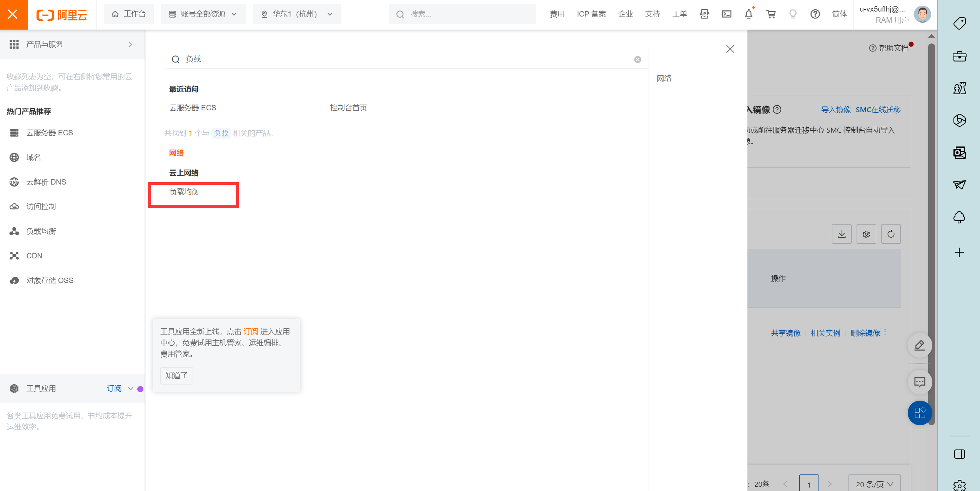Open table column settings gear icon
The height and width of the screenshot is (491, 980).
coord(866,234)
